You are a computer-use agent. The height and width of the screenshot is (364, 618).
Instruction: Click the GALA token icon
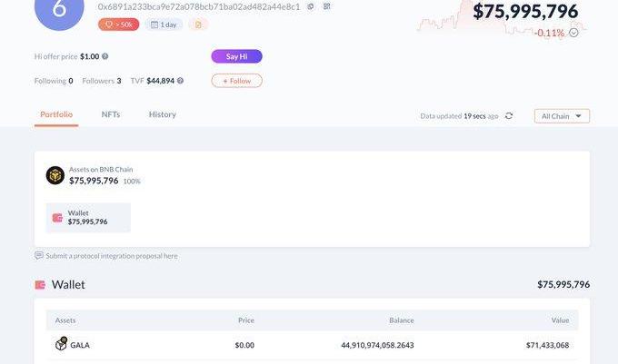coord(61,344)
